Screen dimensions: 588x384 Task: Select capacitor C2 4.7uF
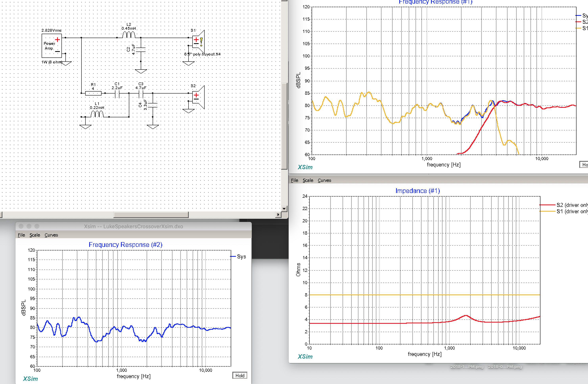141,49
